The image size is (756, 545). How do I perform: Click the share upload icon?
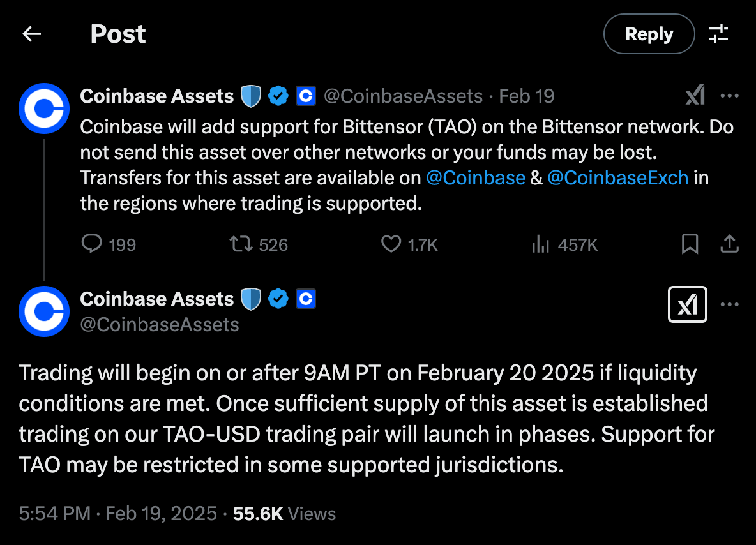point(729,244)
